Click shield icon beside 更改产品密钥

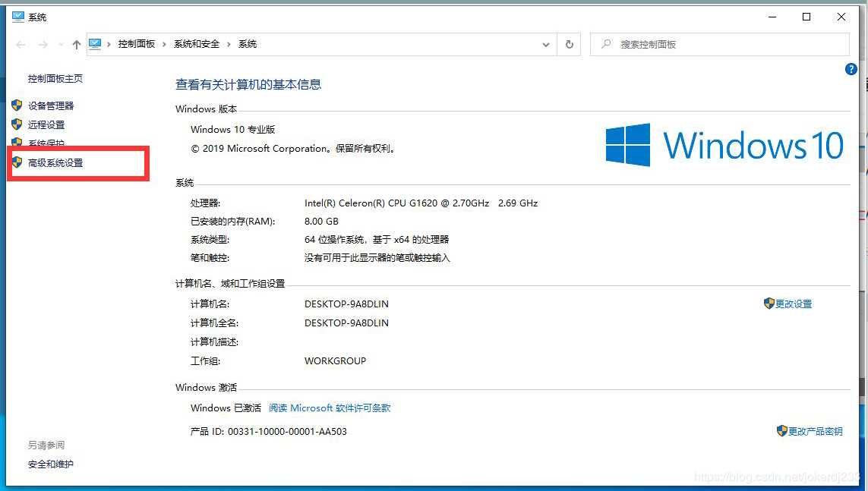781,431
